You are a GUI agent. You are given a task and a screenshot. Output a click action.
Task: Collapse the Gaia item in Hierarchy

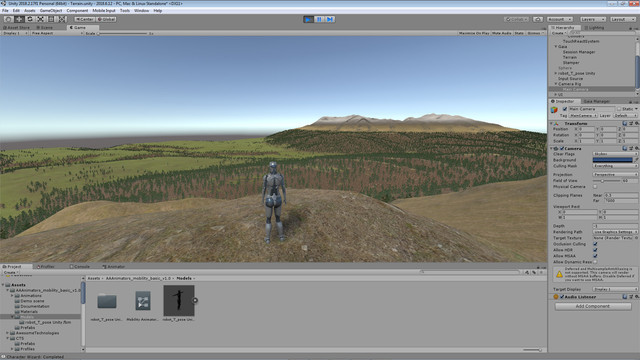click(x=556, y=47)
